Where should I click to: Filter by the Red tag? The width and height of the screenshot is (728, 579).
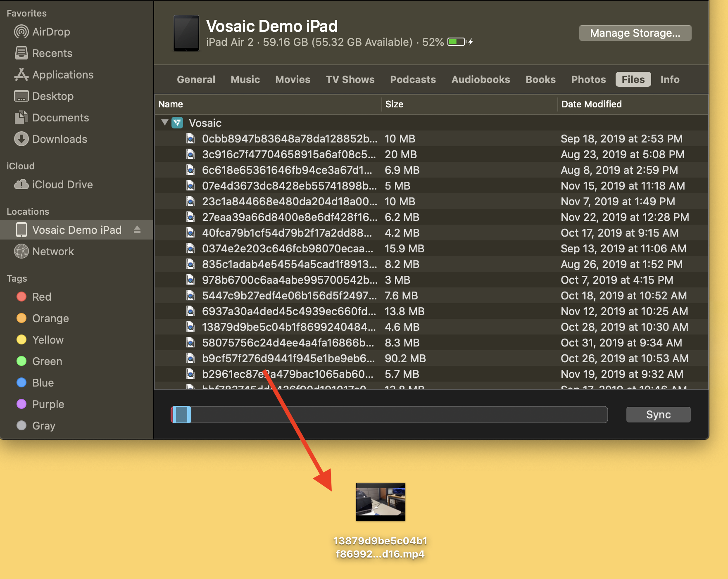click(x=34, y=297)
